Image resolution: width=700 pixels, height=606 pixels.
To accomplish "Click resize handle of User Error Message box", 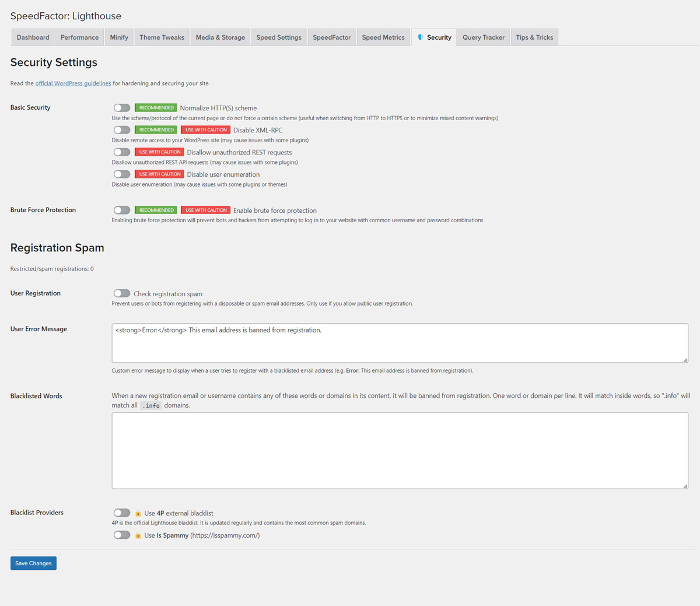I will pos(685,360).
